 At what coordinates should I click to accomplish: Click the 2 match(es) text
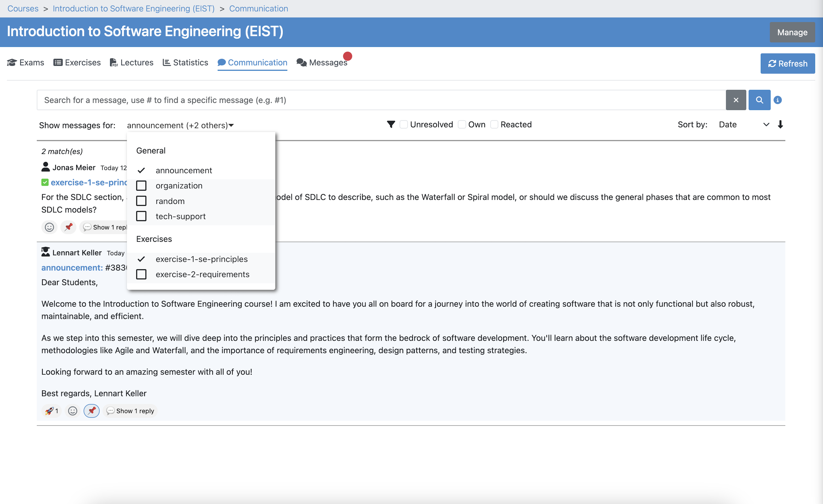click(62, 151)
